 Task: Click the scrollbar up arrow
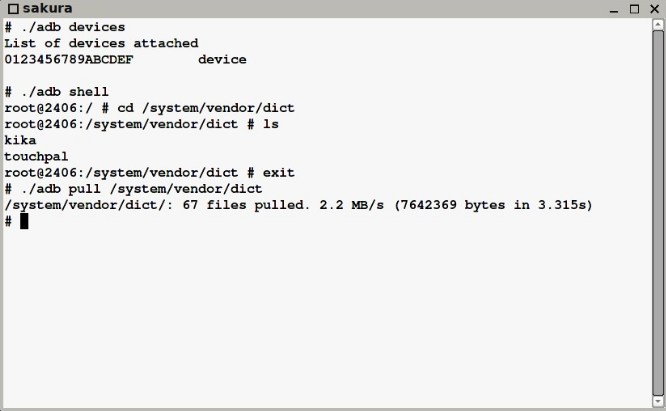click(658, 24)
